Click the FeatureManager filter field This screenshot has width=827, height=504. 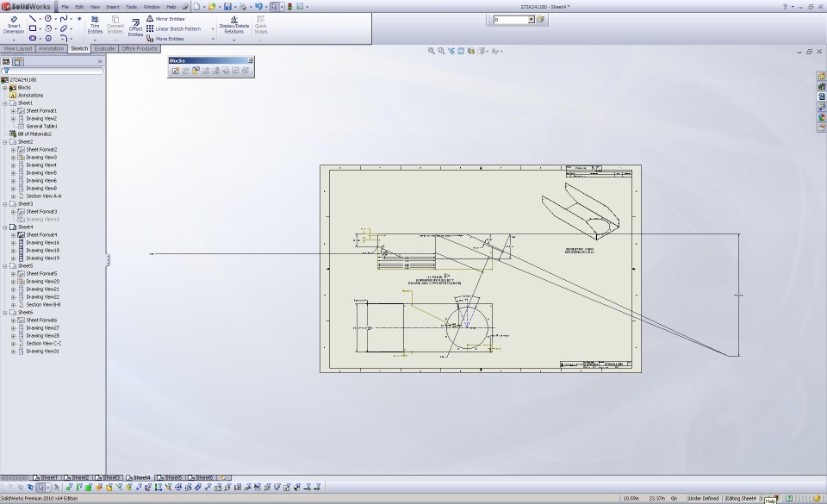coord(53,71)
